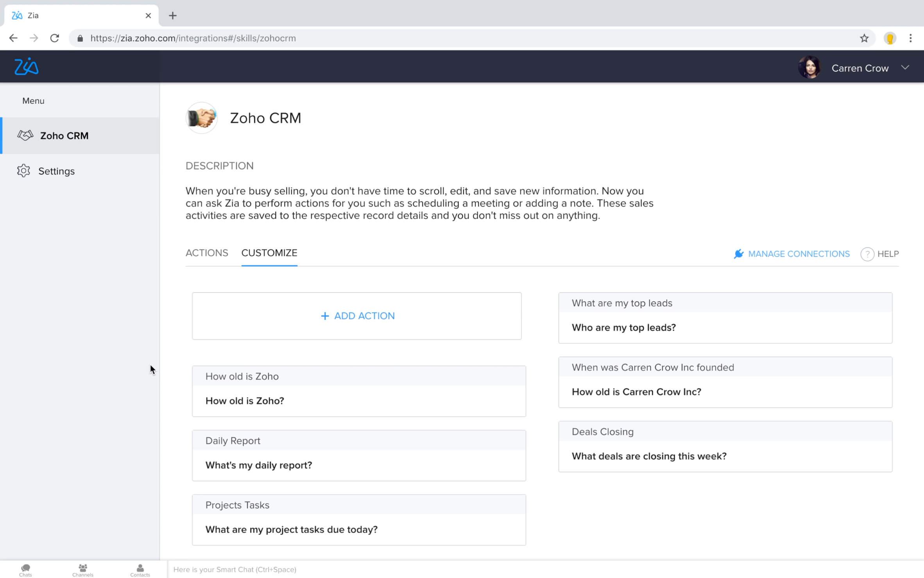Open Channels from bottom bar
The image size is (924, 578).
click(82, 570)
